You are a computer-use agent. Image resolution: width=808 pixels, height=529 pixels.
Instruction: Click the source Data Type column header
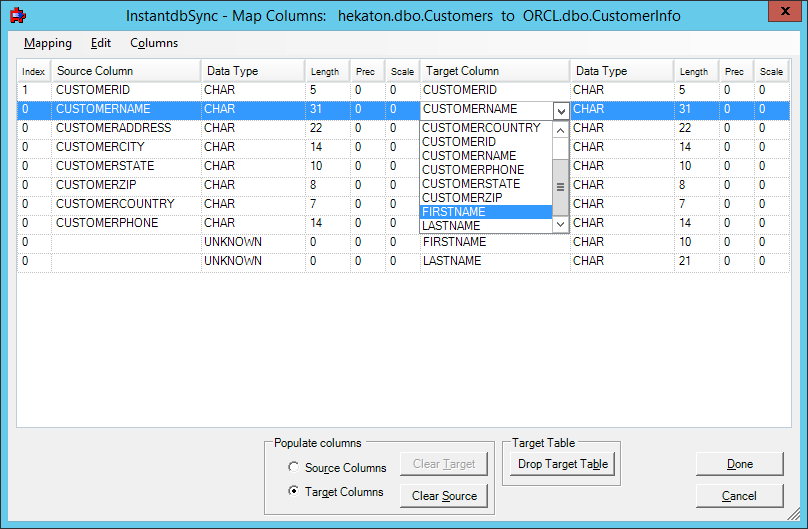[253, 71]
